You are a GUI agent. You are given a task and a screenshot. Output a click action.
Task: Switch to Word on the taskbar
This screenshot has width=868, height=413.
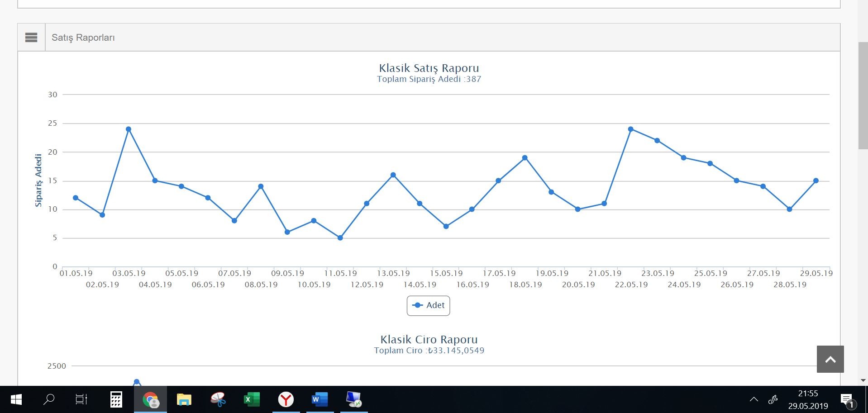tap(320, 399)
